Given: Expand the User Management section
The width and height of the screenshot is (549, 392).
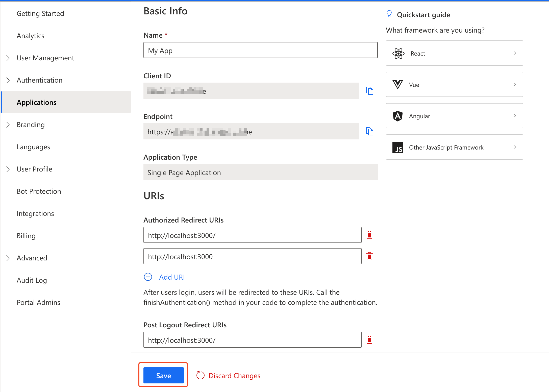Looking at the screenshot, I should click(x=8, y=58).
